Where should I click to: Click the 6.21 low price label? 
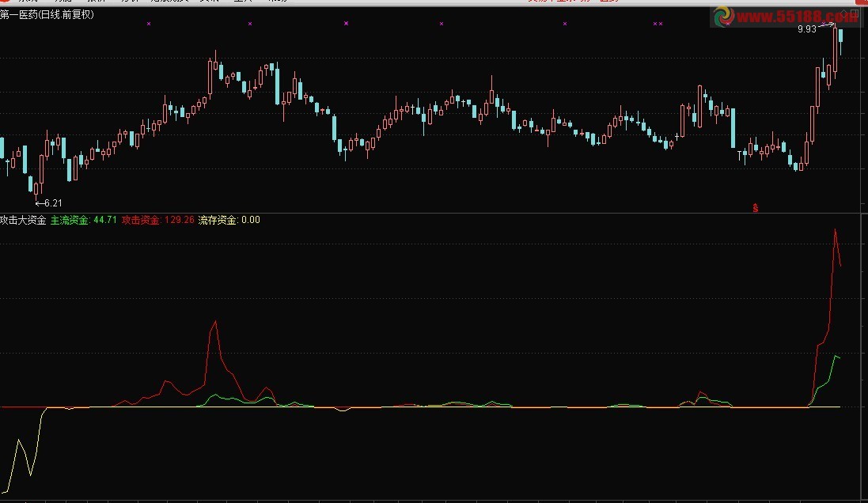point(52,203)
